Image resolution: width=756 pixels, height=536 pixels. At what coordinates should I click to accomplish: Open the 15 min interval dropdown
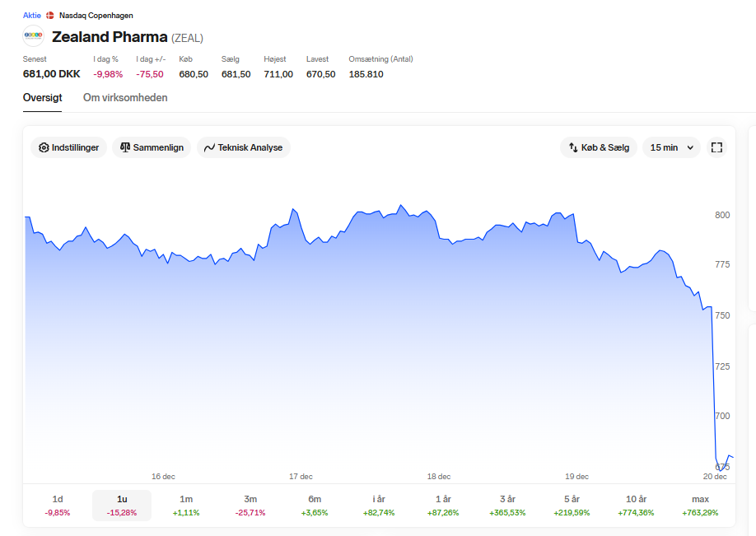[671, 147]
